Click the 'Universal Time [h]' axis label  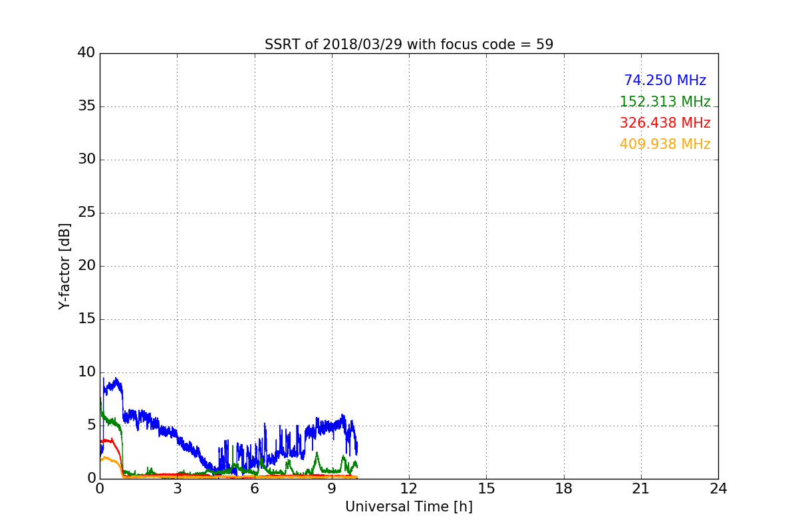[409, 507]
